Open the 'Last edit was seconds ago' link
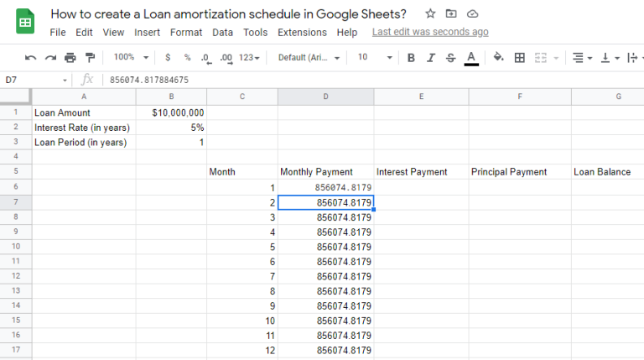 click(430, 32)
